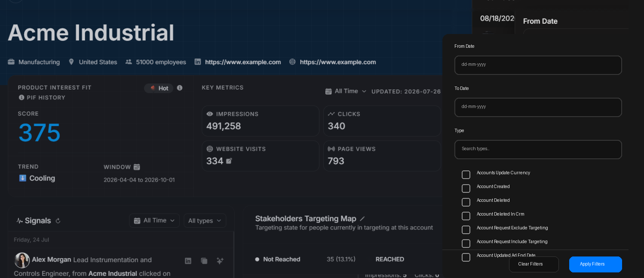644x278 pixels.
Task: Click the globe icon beside Website Visits
Action: [210, 149]
